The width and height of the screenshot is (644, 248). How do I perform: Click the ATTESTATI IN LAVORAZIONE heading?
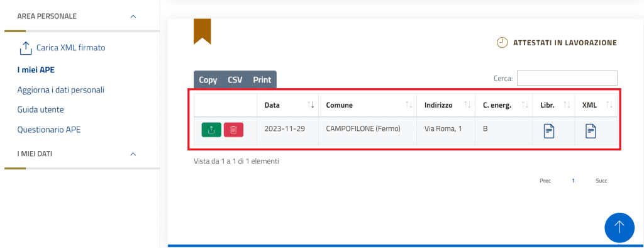tap(565, 43)
